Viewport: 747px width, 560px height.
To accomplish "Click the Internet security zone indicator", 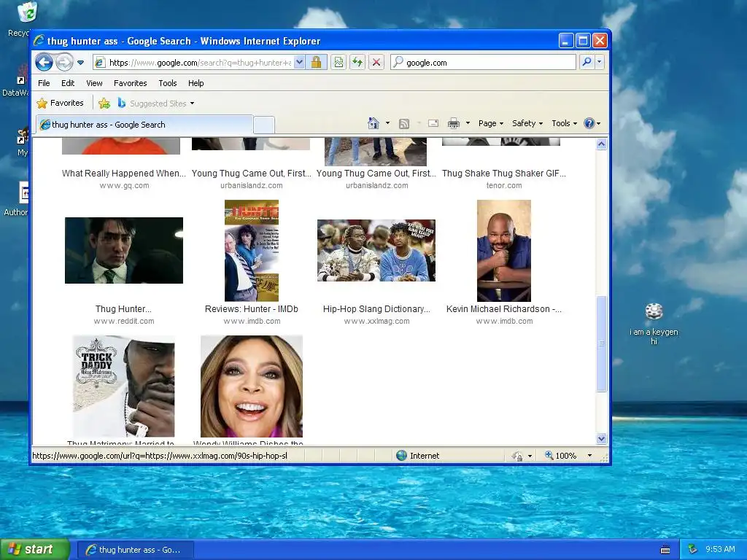I will point(418,456).
